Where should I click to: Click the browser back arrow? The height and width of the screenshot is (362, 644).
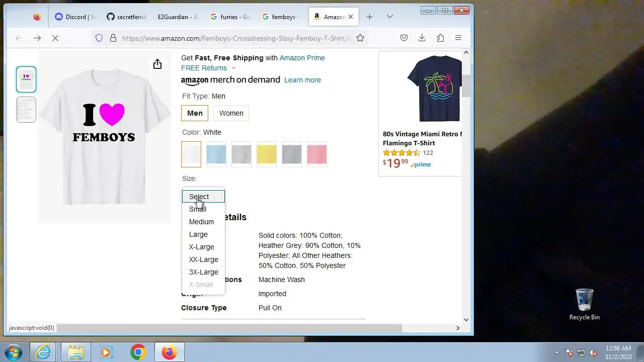(x=19, y=38)
